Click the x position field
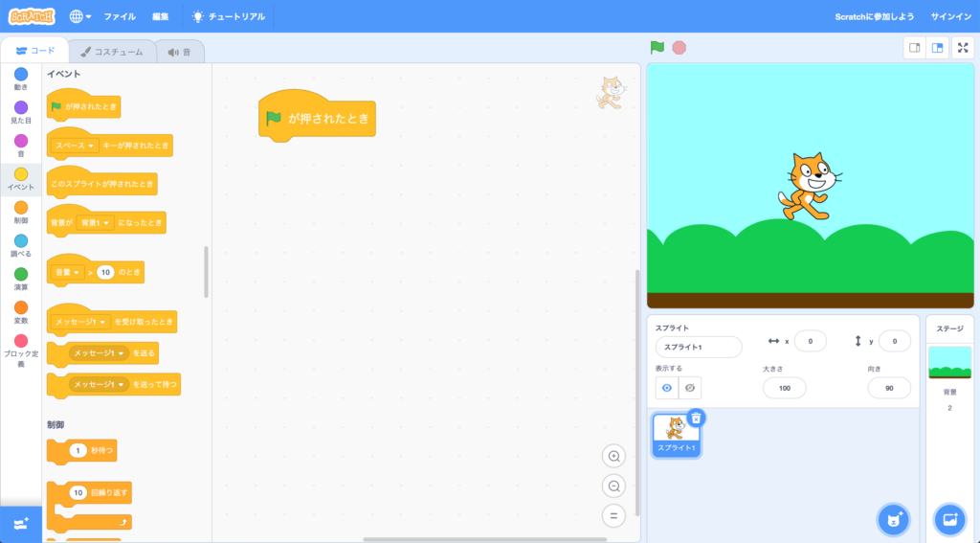The width and height of the screenshot is (980, 543). click(x=810, y=341)
